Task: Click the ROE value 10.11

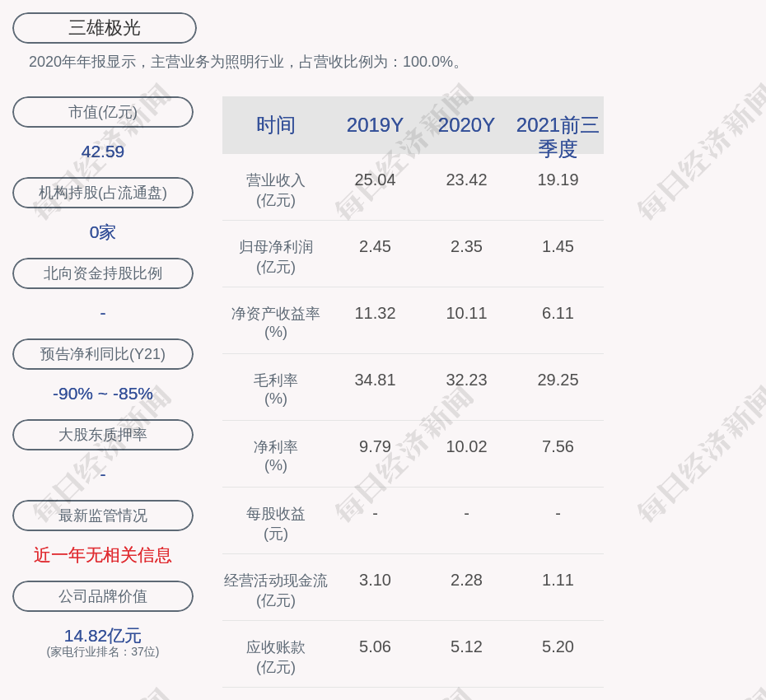Action: point(466,313)
